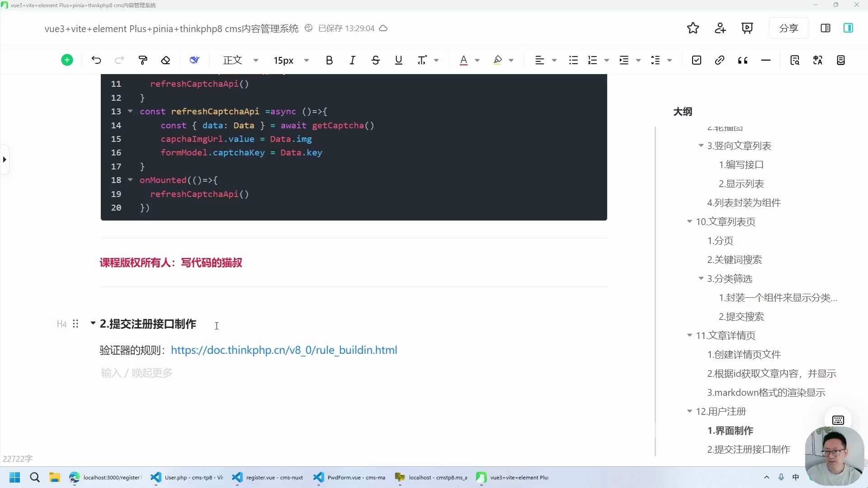Viewport: 868px width, 488px height.
Task: Jump to outline item 3.markdown格式的渲染显示
Action: coord(766,393)
